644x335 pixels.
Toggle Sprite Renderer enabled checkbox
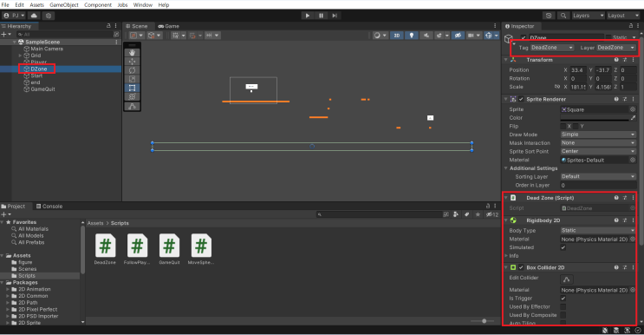click(521, 99)
